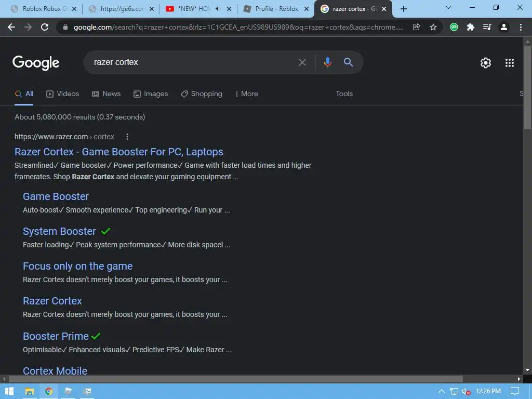532x399 pixels.
Task: Expand the More search categories
Action: coord(247,94)
